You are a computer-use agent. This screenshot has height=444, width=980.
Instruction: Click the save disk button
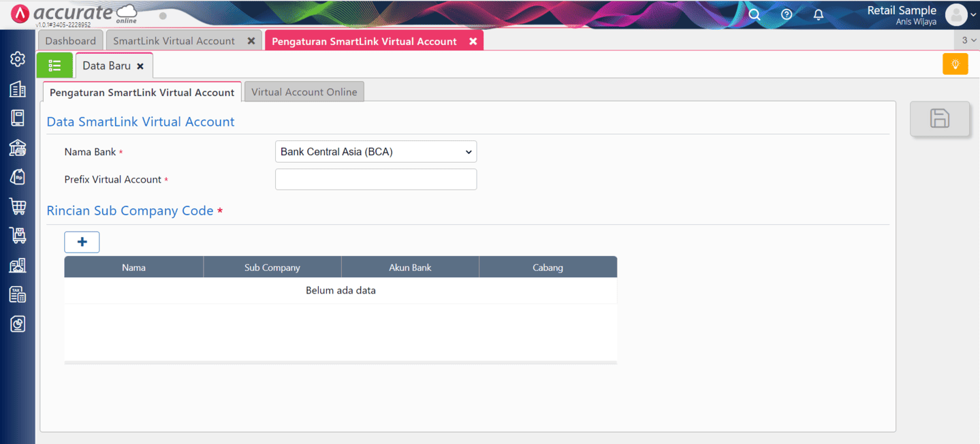940,118
